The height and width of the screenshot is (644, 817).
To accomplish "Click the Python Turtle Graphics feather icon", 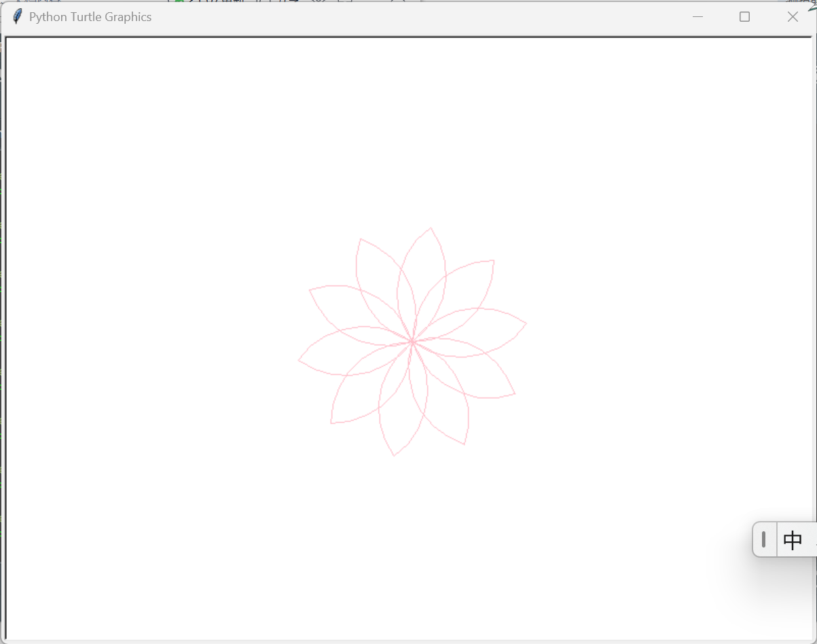I will [18, 16].
